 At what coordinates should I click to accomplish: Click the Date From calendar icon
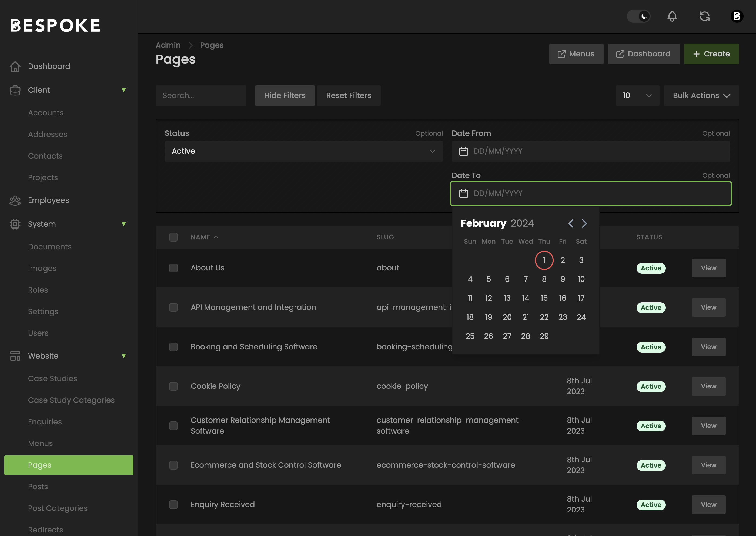pyautogui.click(x=463, y=152)
